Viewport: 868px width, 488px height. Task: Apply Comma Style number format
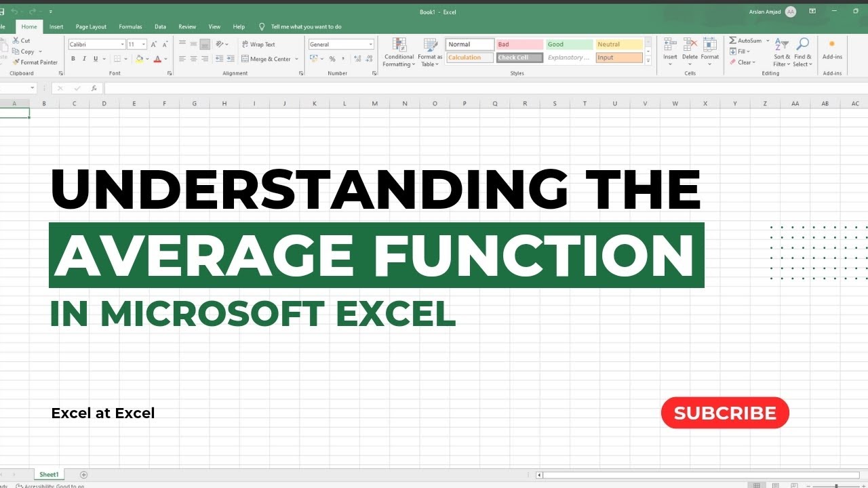point(344,59)
